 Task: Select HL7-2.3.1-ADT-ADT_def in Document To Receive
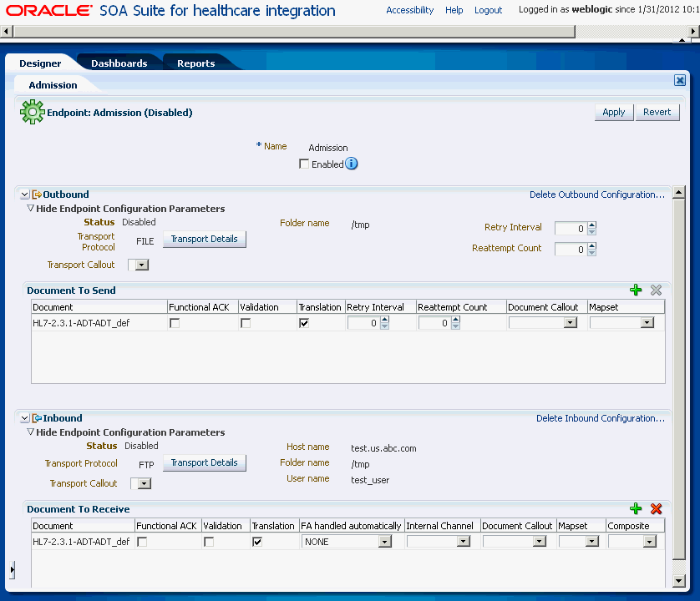81,542
